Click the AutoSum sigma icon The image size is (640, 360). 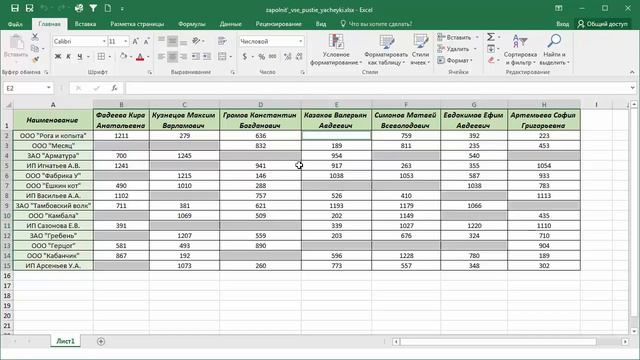pos(491,37)
